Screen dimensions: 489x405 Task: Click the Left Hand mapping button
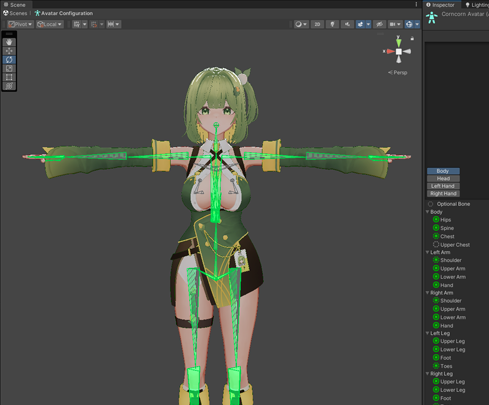tap(443, 186)
